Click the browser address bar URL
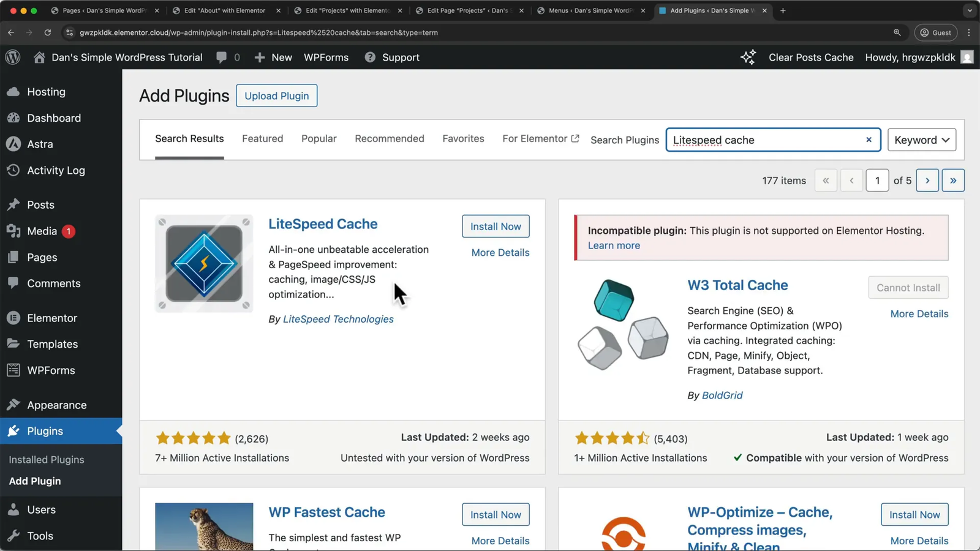The image size is (980, 551). (x=258, y=32)
